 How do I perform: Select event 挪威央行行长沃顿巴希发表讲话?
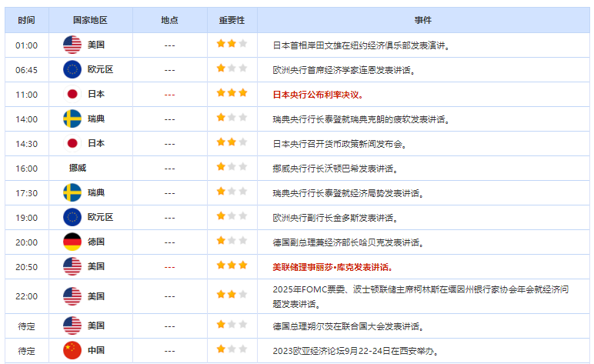click(x=335, y=169)
